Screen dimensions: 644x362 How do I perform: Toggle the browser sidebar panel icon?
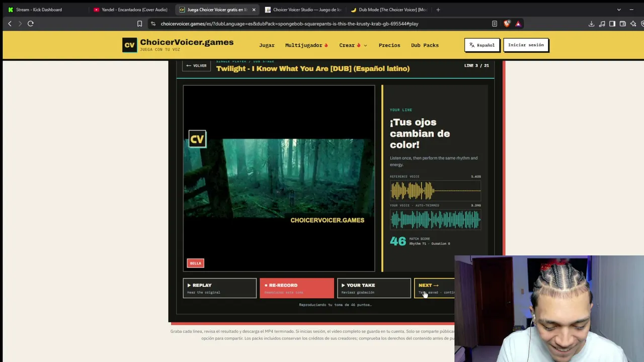click(612, 24)
